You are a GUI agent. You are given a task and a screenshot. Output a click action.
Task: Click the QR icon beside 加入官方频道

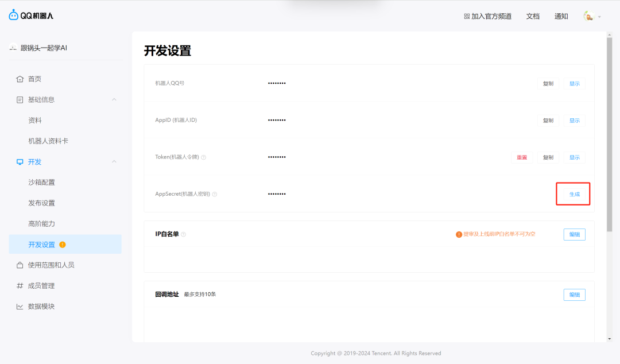[467, 16]
